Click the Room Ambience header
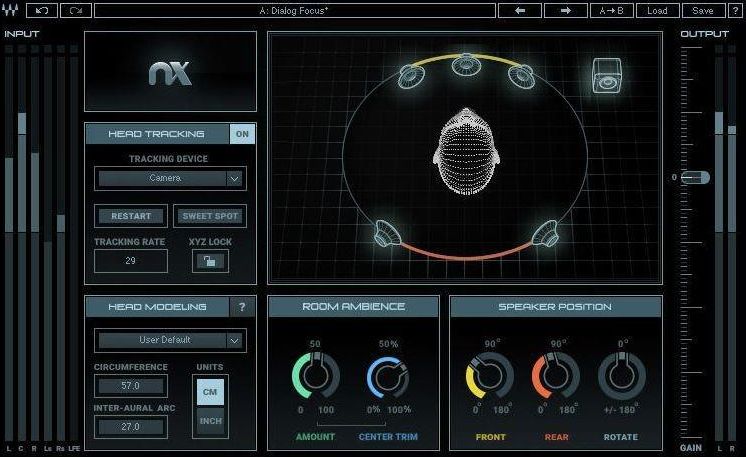The width and height of the screenshot is (746, 457). [x=353, y=307]
